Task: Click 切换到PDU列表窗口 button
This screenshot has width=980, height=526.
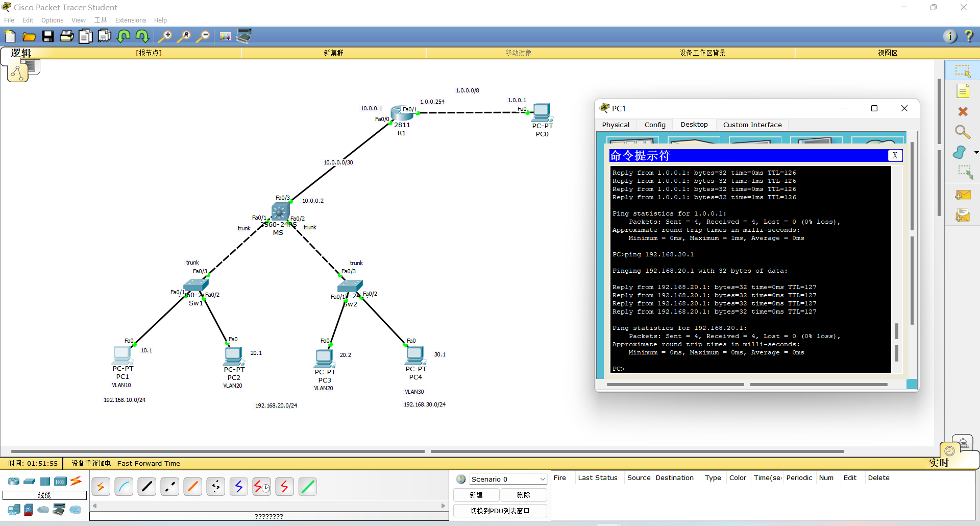Action: click(500, 511)
